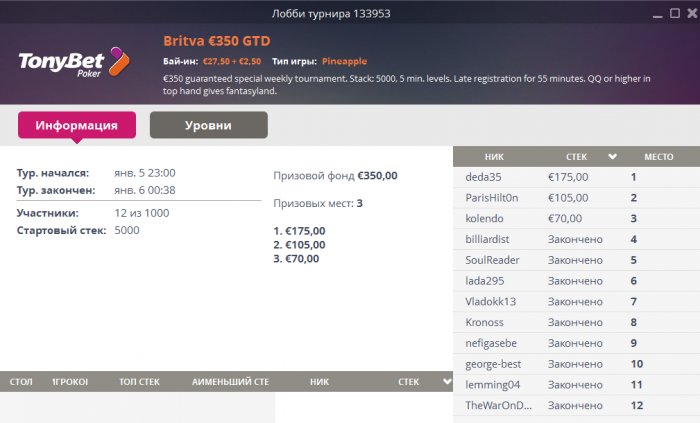Click the Britva €350 GTD title
Screen dimensions: 700x423
click(x=217, y=41)
